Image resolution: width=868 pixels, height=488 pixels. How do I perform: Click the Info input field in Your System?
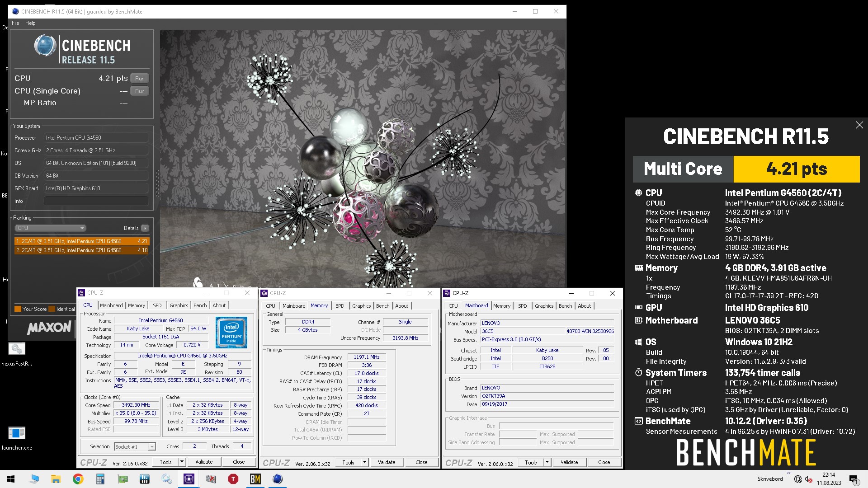tap(96, 201)
